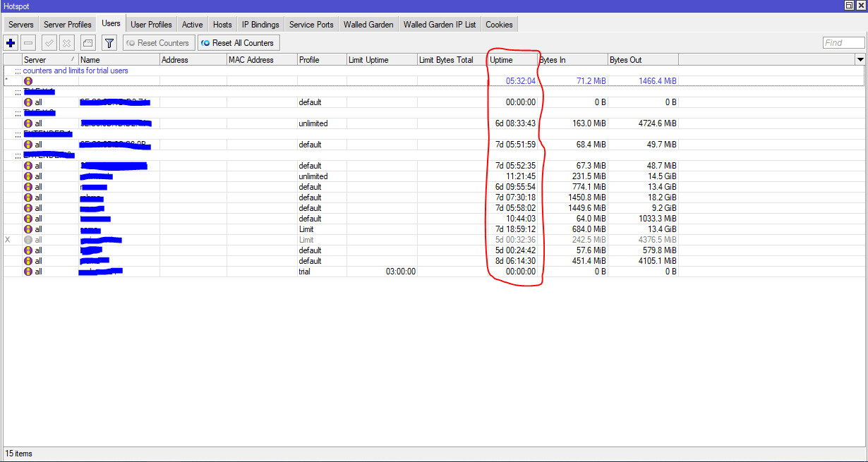Click the user icon of the trial profile row
The image size is (868, 462).
point(28,272)
